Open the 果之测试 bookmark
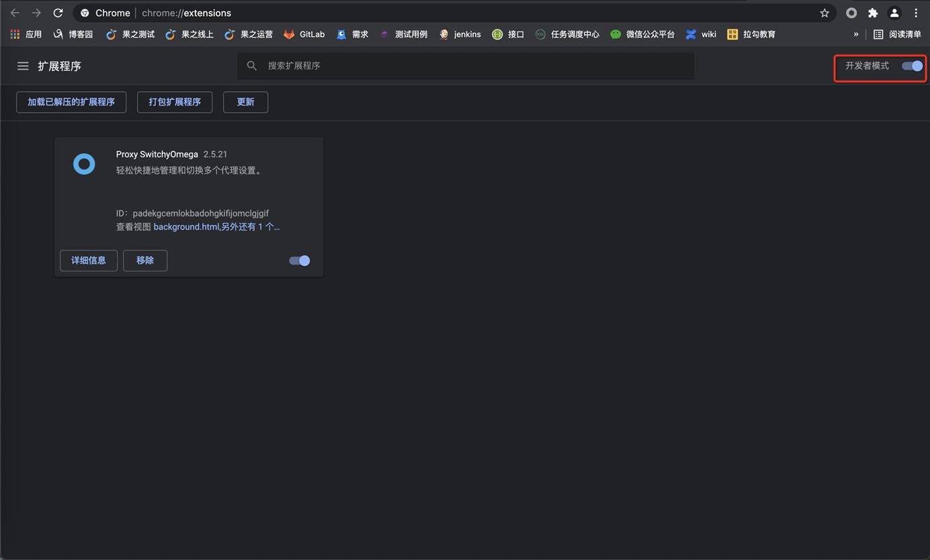This screenshot has width=930, height=560. click(x=130, y=34)
